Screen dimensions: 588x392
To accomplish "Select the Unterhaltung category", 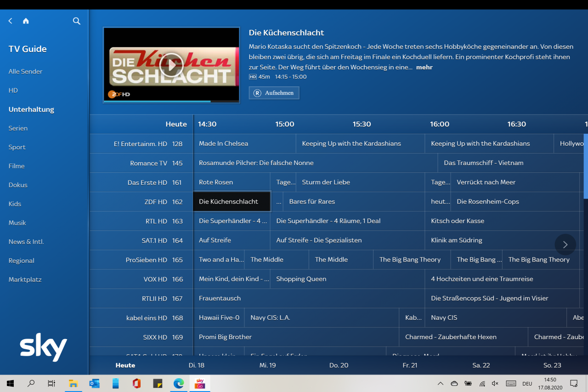I will pyautogui.click(x=31, y=109).
